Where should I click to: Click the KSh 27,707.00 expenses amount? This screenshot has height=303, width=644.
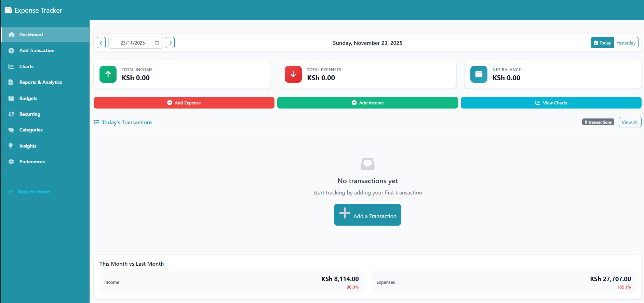pos(611,279)
